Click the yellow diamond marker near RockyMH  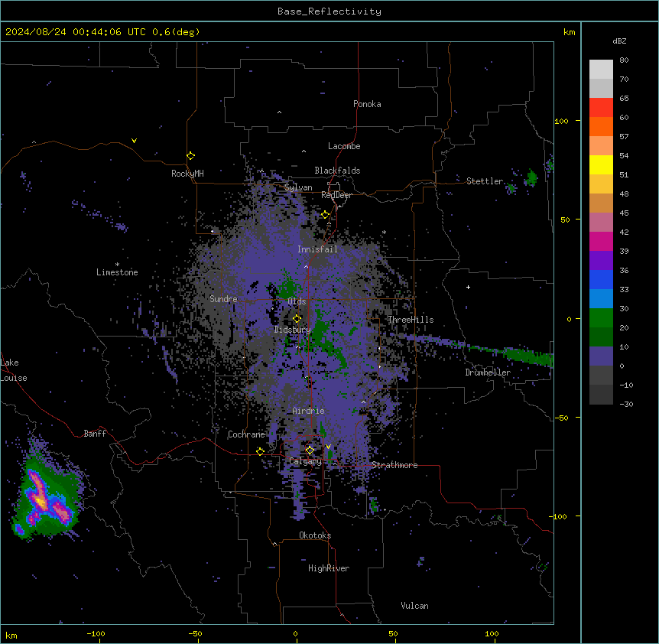pos(191,156)
